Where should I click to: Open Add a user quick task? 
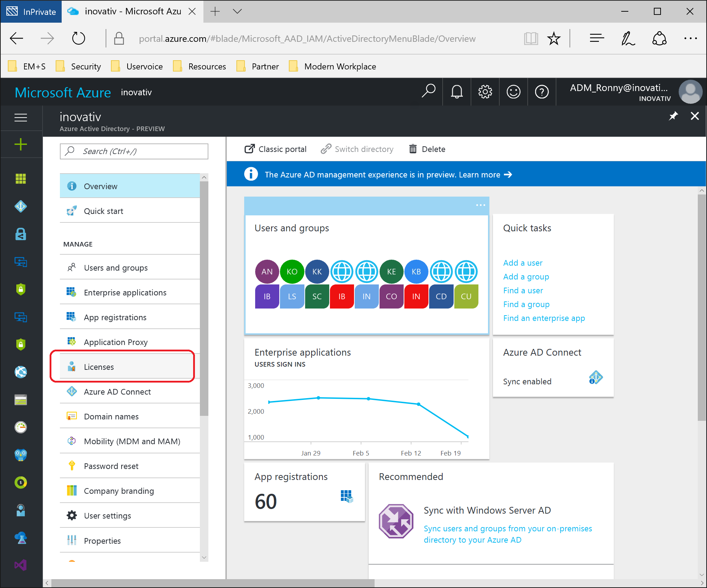coord(523,262)
